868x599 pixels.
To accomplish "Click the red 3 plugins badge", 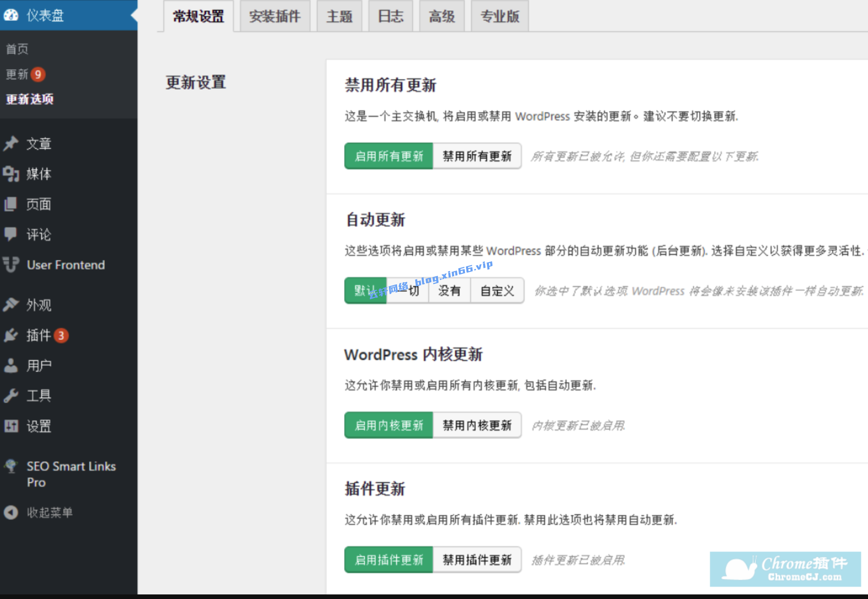I will click(61, 336).
